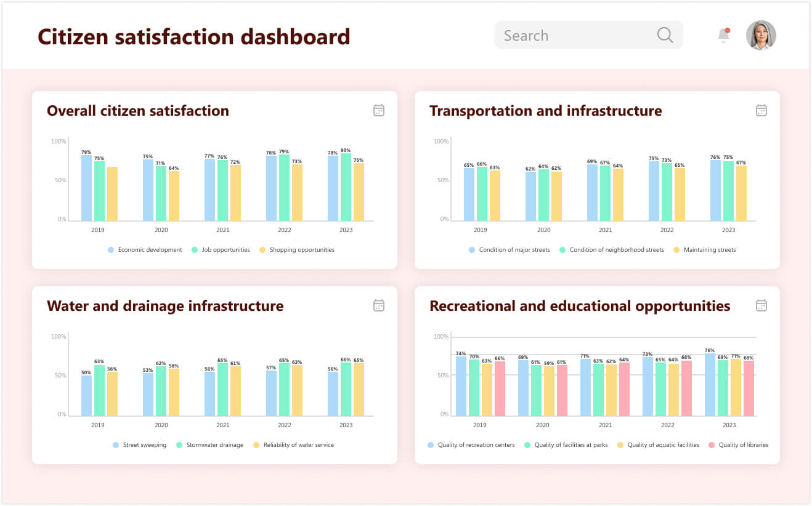Open the date filter for Water and drainage infrastructure

[x=378, y=305]
